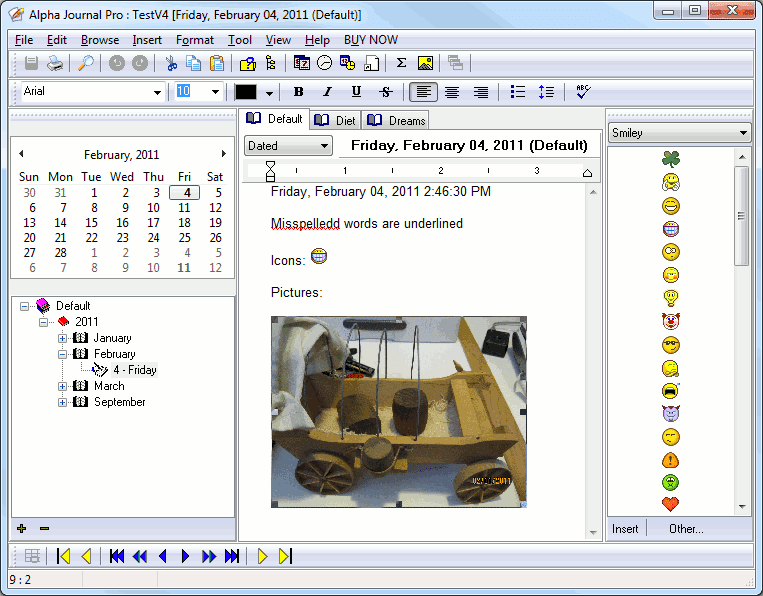Image resolution: width=763 pixels, height=596 pixels.
Task: Open the Format menu
Action: pyautogui.click(x=194, y=40)
